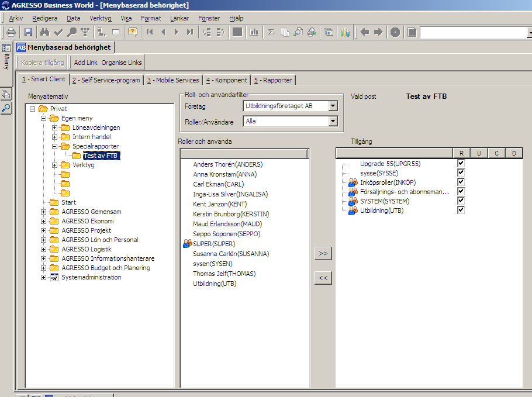
Task: Open the Arkiv menu
Action: (16, 18)
